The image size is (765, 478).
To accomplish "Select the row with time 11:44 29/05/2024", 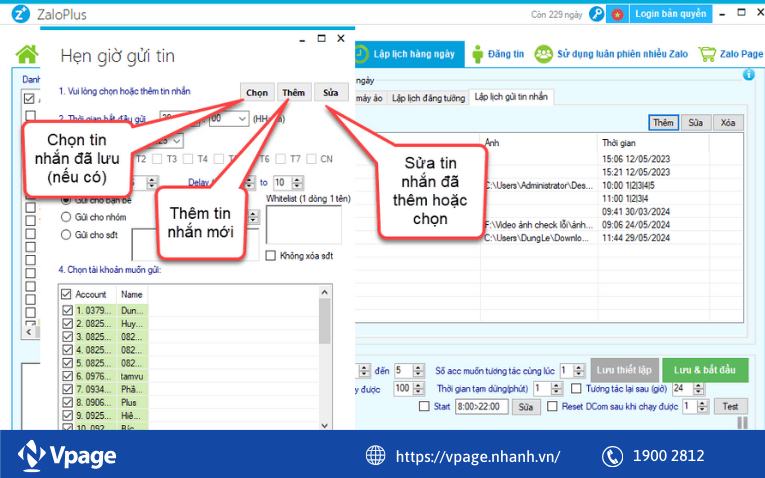I will pyautogui.click(x=549, y=238).
